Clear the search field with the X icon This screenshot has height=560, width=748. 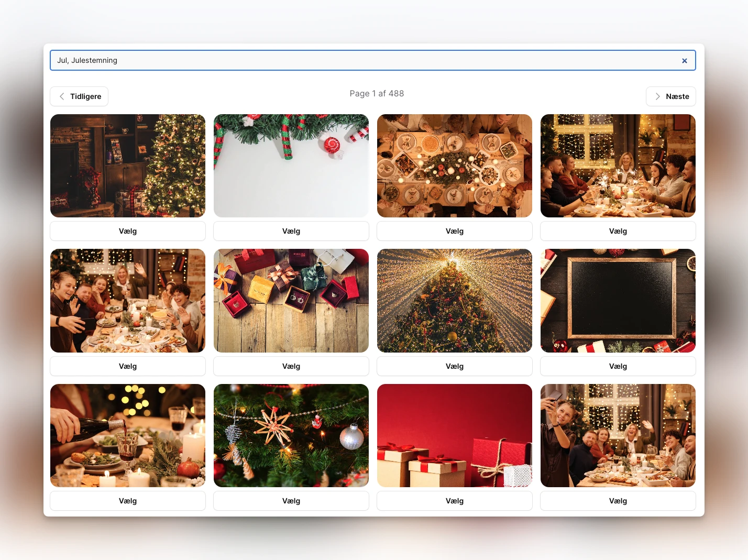684,61
